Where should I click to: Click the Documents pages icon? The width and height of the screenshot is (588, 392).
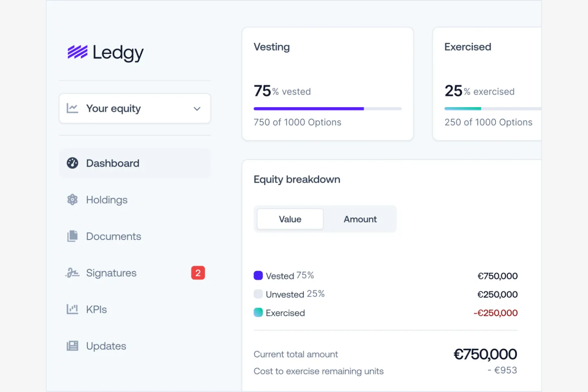click(x=72, y=236)
